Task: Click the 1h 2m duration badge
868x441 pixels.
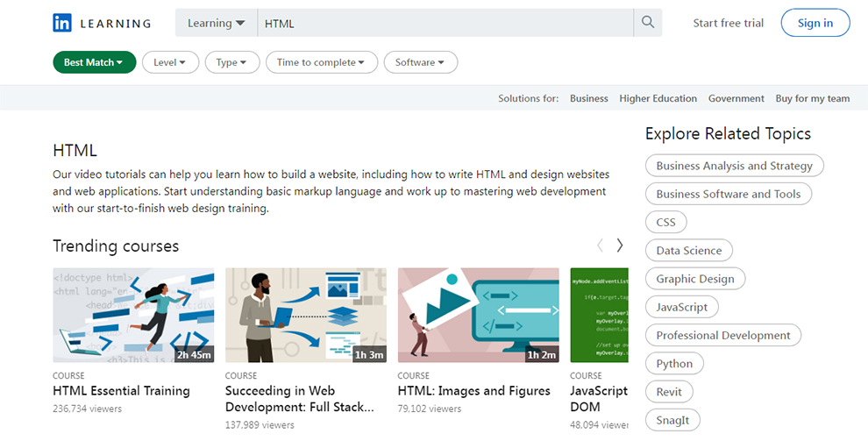Action: tap(541, 355)
